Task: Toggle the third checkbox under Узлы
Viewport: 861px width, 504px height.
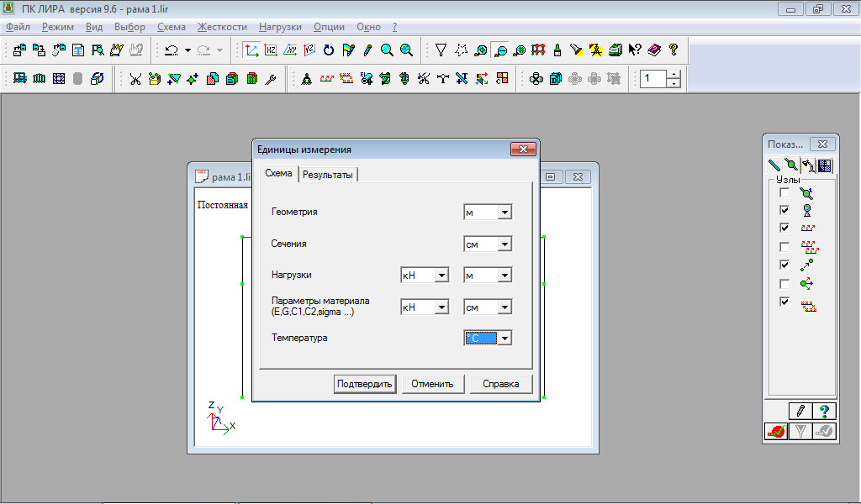Action: pos(784,228)
